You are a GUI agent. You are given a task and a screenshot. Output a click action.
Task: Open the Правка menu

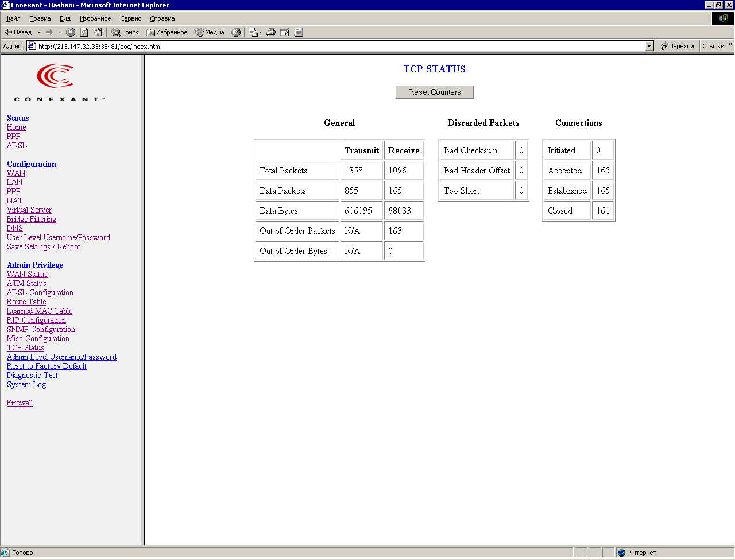[40, 18]
